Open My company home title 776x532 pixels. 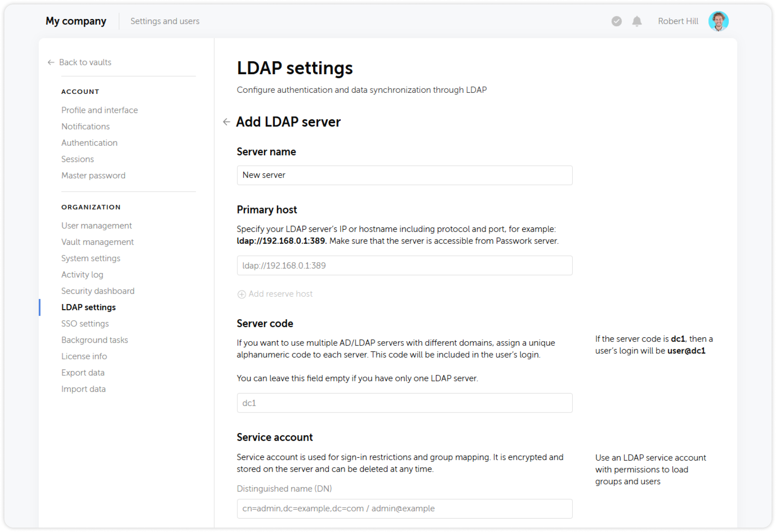[x=76, y=21]
